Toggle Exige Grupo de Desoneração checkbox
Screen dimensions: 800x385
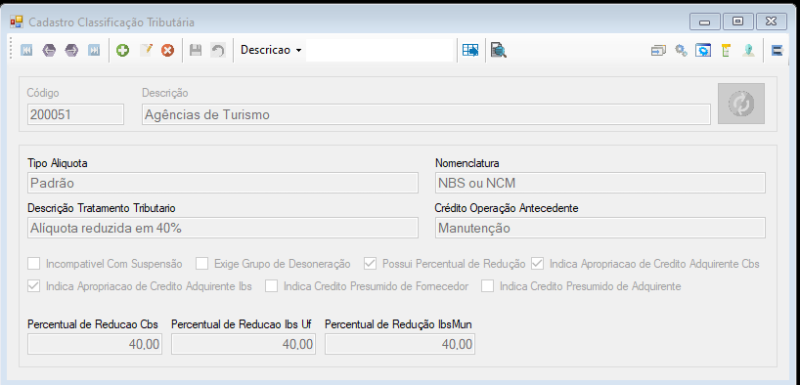click(202, 264)
